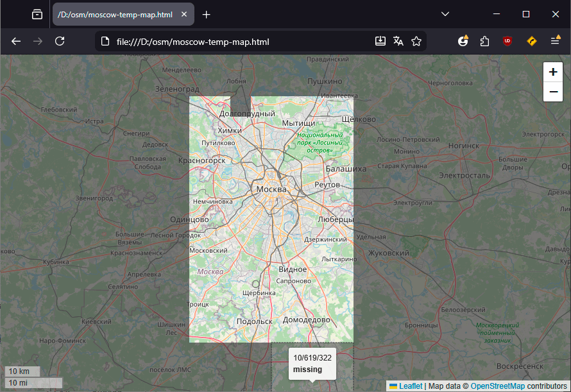Screen dimensions: 571x392
Task: Reload the moscow-temp-map page
Action: point(59,40)
